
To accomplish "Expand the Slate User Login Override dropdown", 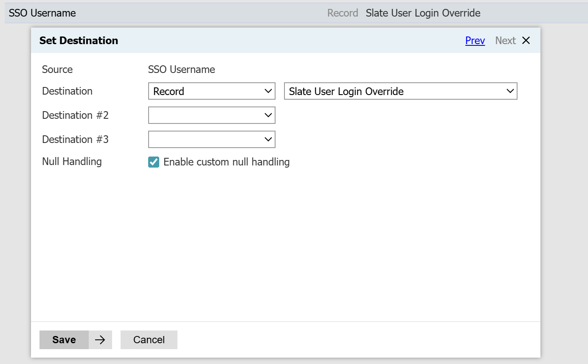I will coord(400,91).
